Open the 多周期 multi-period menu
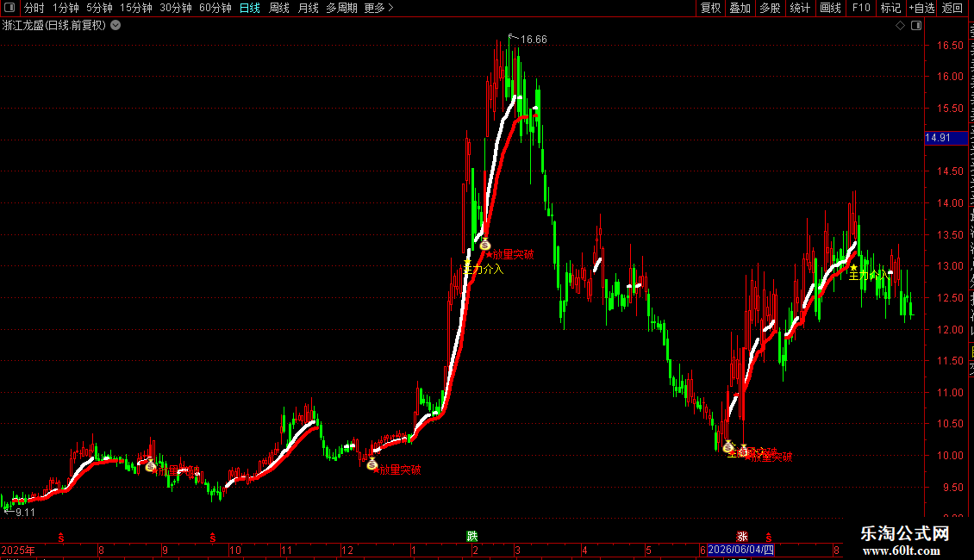 [x=341, y=8]
